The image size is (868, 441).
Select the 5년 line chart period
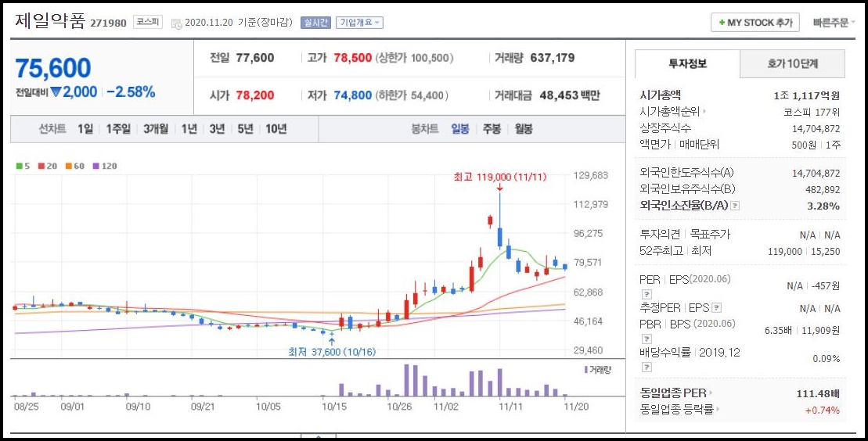click(x=245, y=129)
